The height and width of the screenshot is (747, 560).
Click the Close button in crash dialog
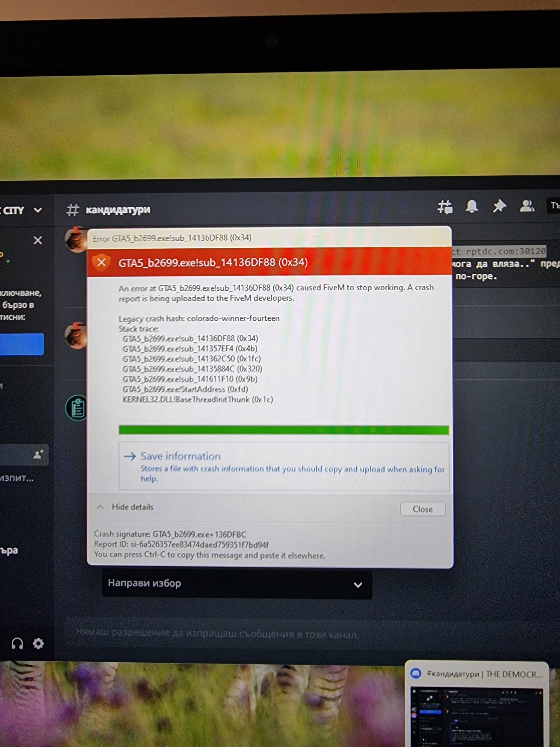point(422,509)
